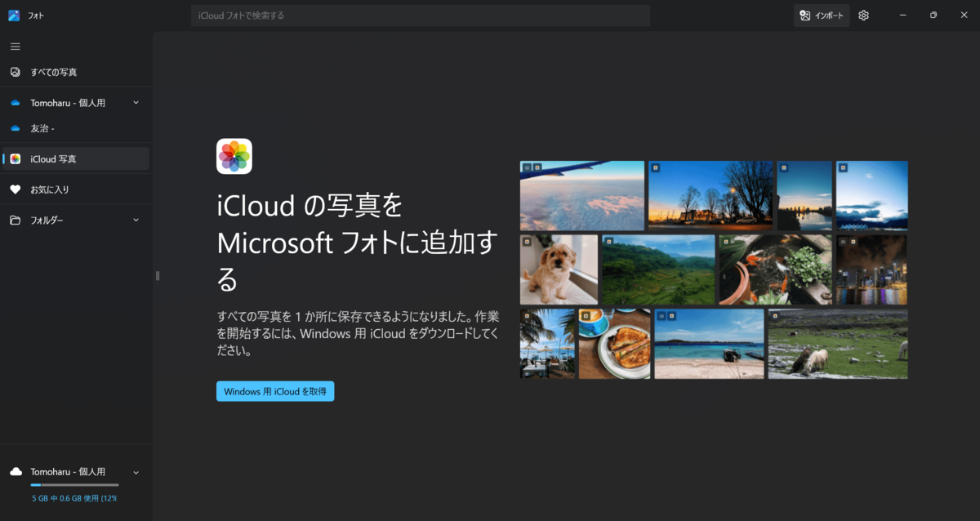Click the storage cloud icon at sidebar bottom
Screen dimensions: 980x521
pos(15,472)
